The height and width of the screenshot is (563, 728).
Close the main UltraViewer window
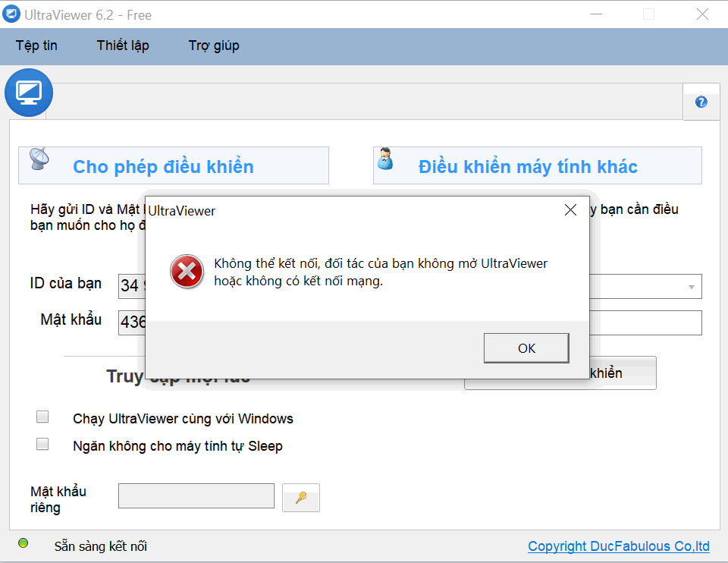(702, 14)
